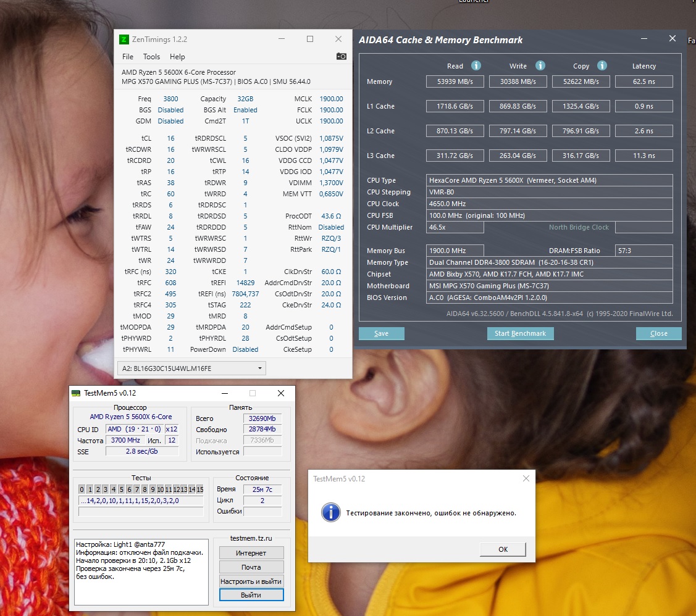Click the CPU Type field in AIDA64
The image size is (696, 616).
point(550,180)
